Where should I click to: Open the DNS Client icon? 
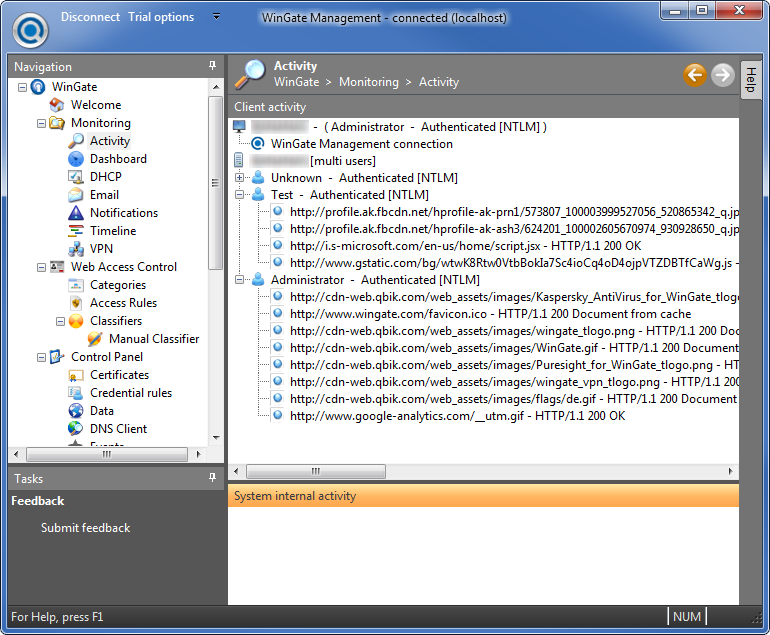click(x=76, y=429)
